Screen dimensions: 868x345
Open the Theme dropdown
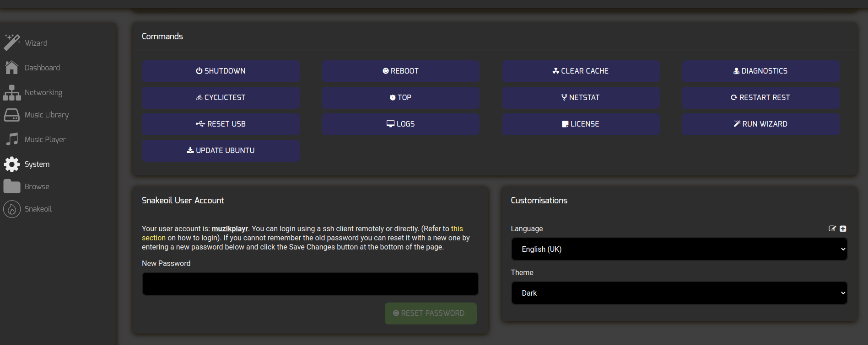(x=679, y=293)
